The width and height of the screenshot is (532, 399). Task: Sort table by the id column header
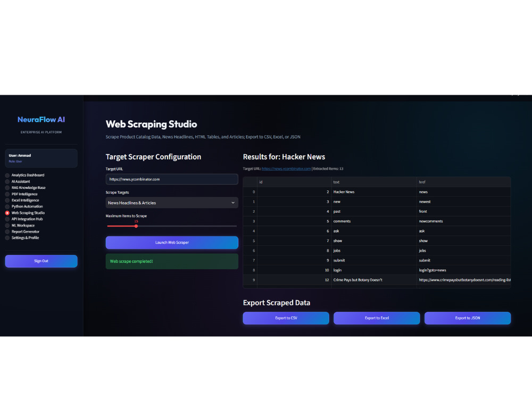(294, 182)
